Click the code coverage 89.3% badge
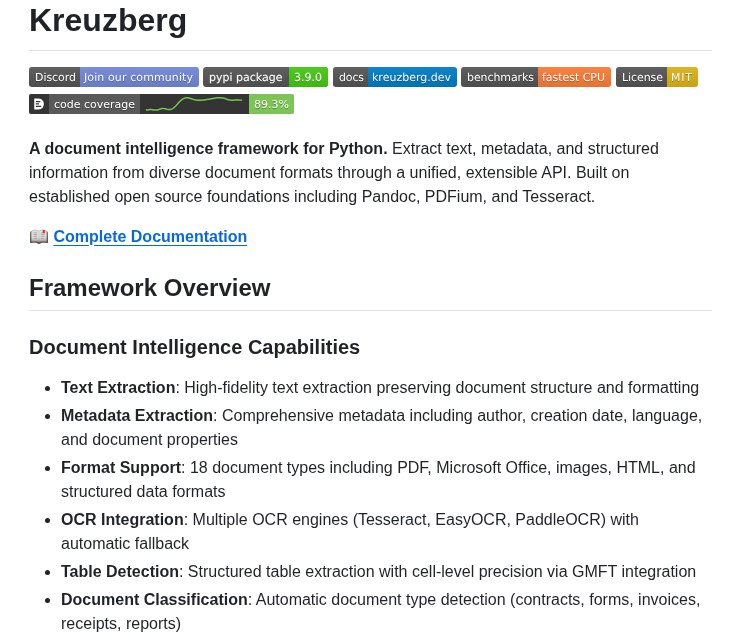Viewport: 737px width, 637px height. point(161,104)
